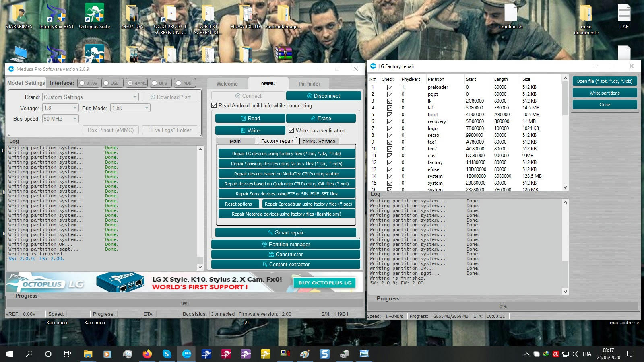Click the Medusa Pro taskbar icon
Screen dimensions: 644x362
coord(187,354)
